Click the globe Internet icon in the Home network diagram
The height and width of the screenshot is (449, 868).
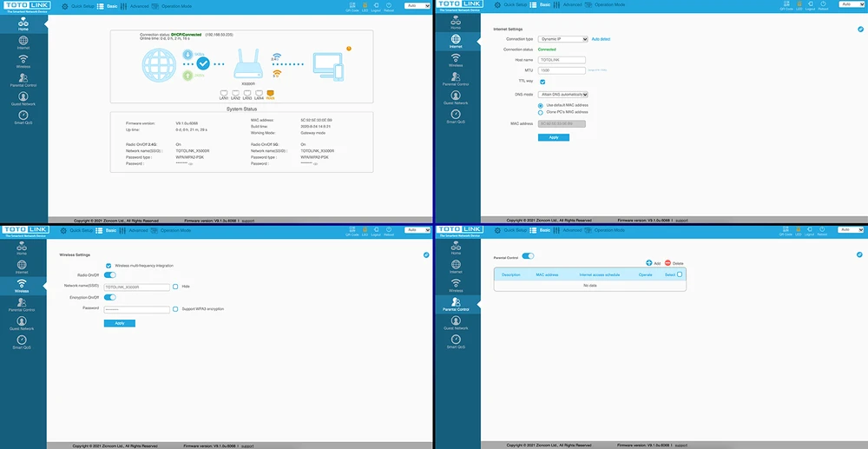coord(161,66)
